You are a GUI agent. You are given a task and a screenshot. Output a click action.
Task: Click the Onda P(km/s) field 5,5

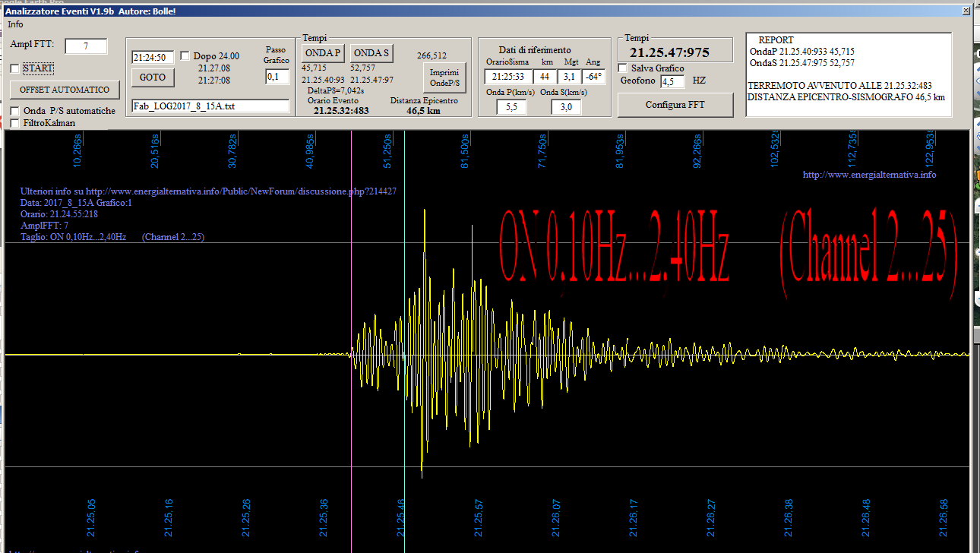pos(511,107)
